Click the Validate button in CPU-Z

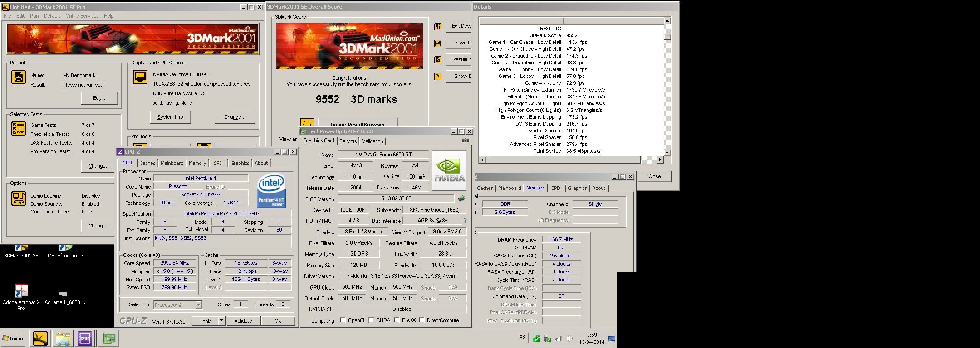coord(243,321)
